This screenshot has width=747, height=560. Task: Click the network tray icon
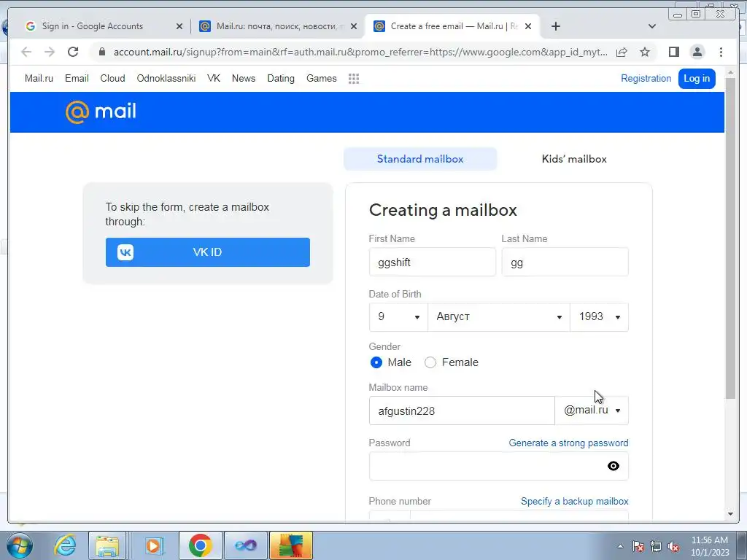pos(656,546)
